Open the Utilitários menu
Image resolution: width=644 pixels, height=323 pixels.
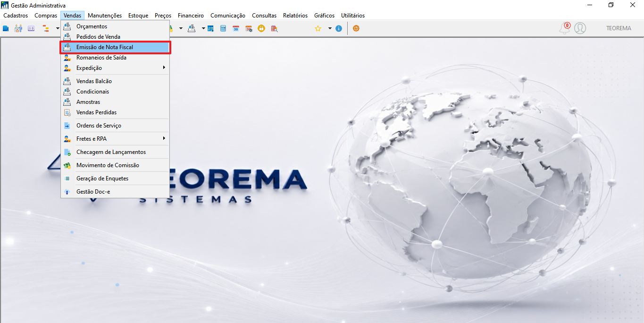[353, 16]
